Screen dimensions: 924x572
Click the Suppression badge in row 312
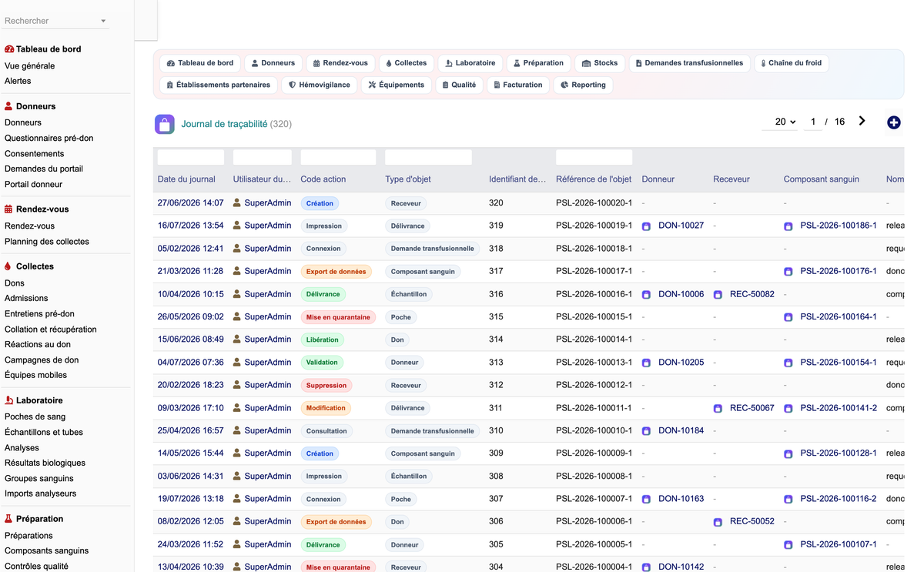point(326,386)
